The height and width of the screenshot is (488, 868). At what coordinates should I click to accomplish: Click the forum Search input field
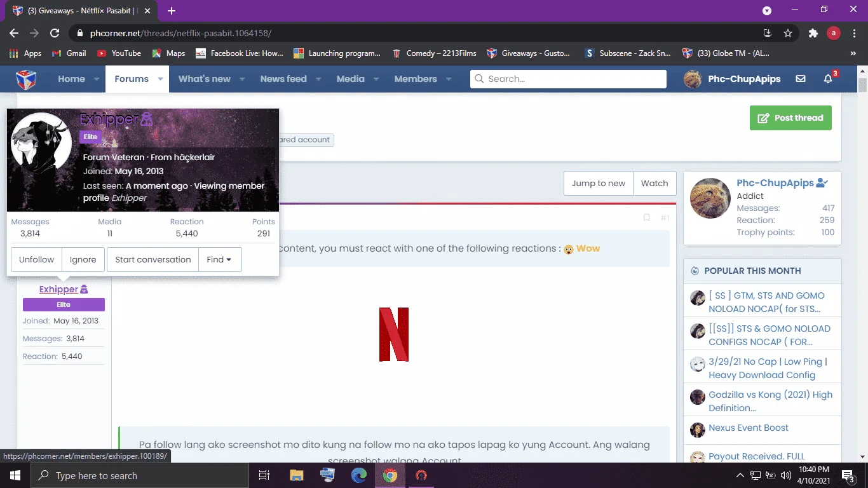(x=568, y=79)
